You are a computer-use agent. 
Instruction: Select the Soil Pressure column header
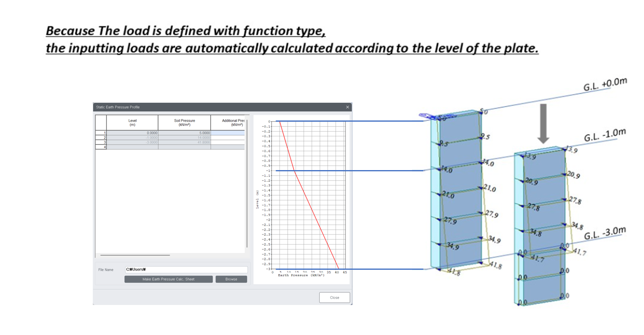pyautogui.click(x=184, y=122)
